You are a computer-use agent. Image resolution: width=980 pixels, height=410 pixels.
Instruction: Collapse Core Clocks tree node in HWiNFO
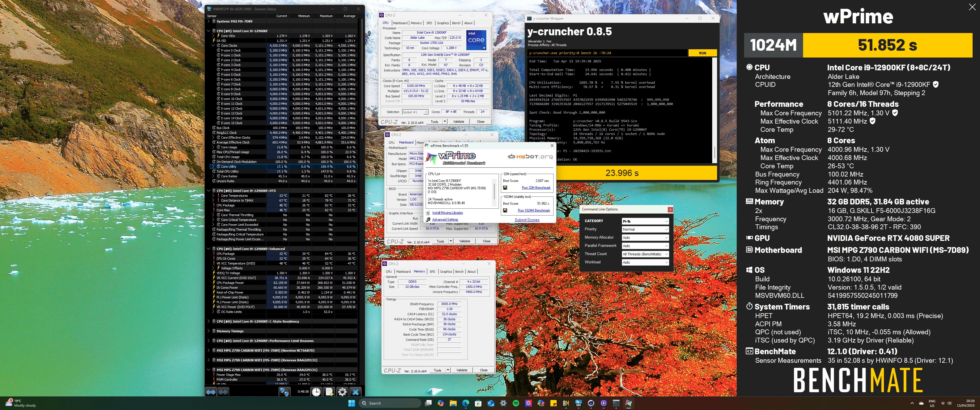213,45
